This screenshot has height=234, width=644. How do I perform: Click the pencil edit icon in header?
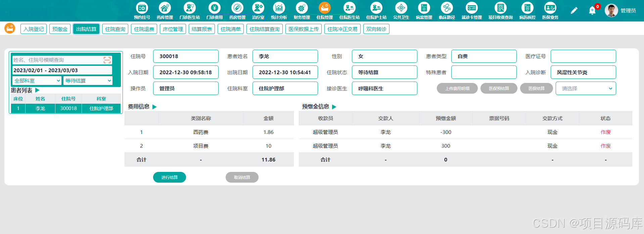tap(574, 10)
